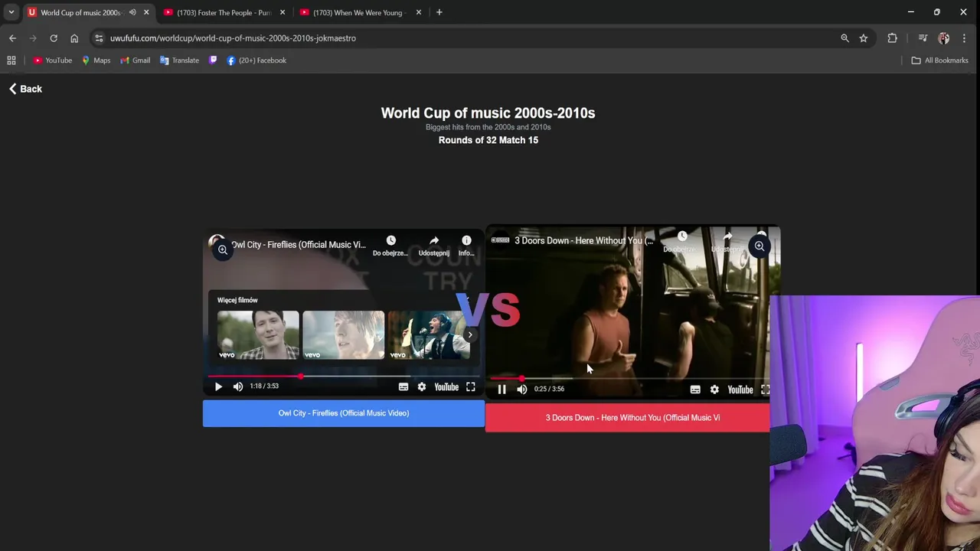The height and width of the screenshot is (551, 980).
Task: Pause the 3 Doors Down video
Action: 501,390
